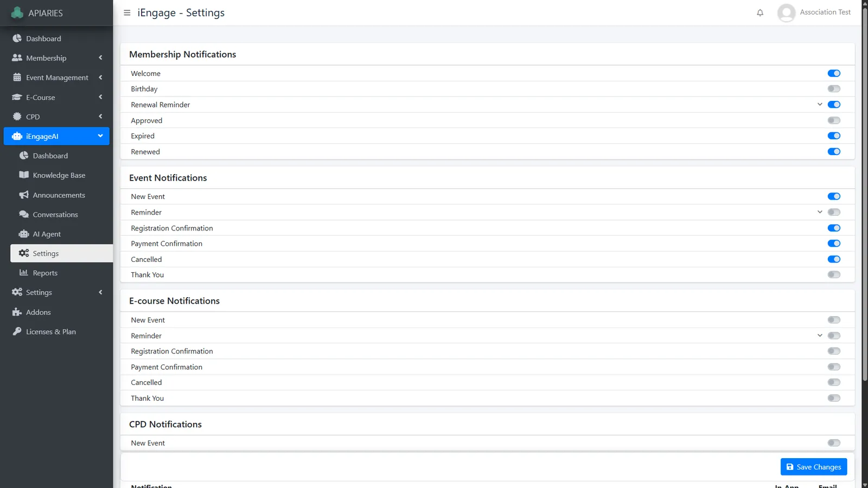868x488 pixels.
Task: Click the AI Agent robot icon
Action: tap(24, 234)
